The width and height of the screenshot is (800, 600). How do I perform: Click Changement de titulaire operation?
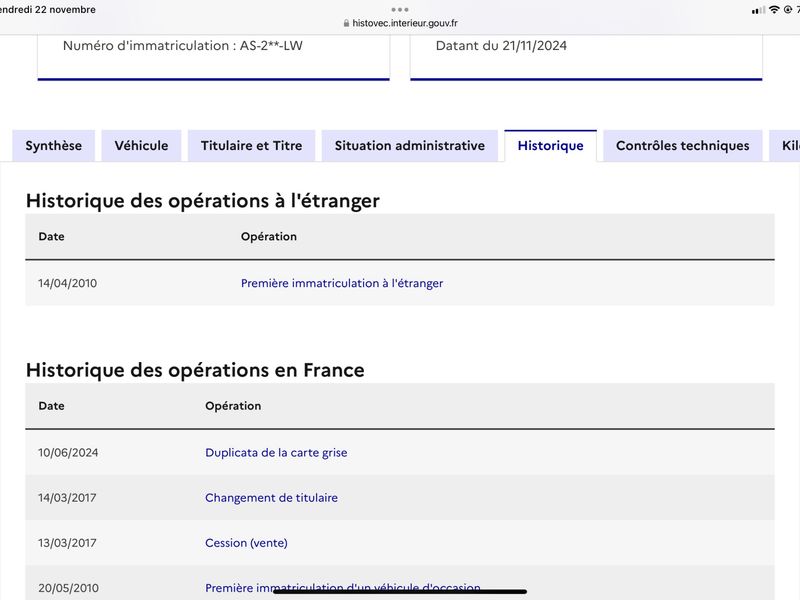[271, 498]
